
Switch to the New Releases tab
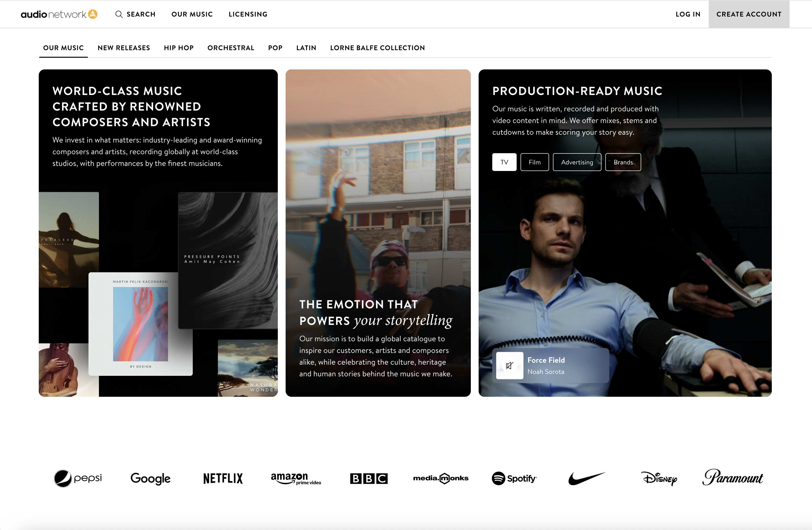124,48
